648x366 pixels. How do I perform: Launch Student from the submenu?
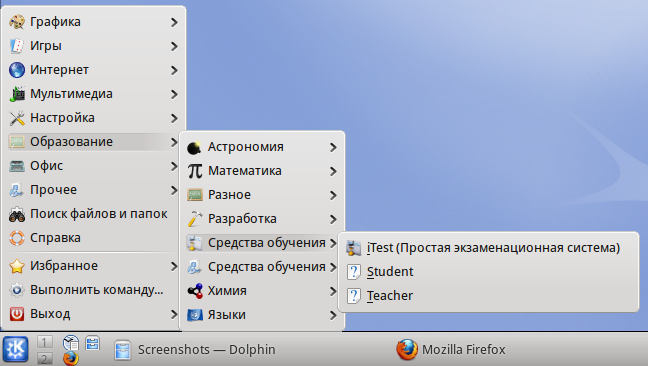coord(488,272)
